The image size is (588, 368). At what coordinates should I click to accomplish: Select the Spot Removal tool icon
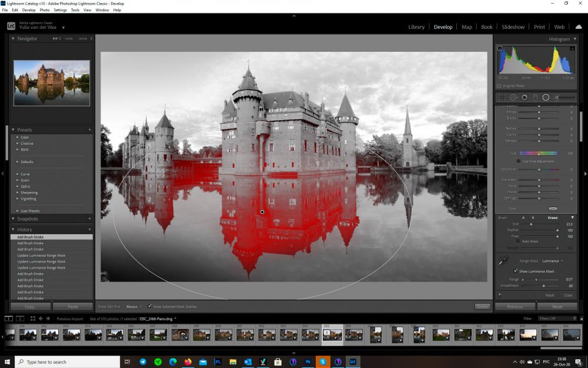[x=513, y=98]
